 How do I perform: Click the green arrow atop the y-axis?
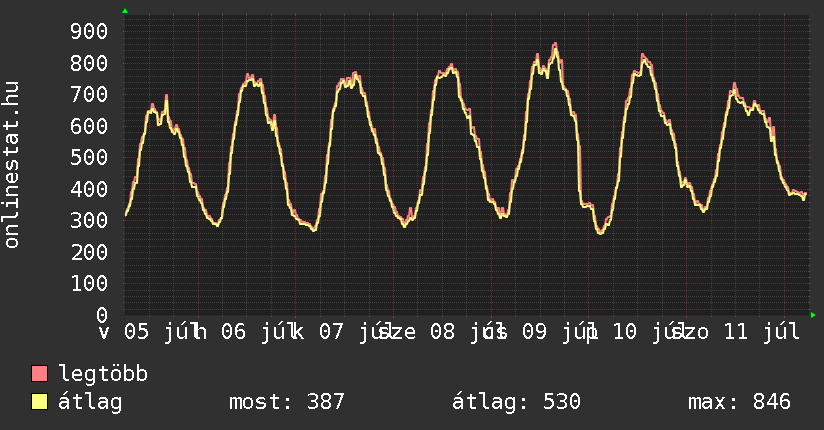click(x=125, y=11)
